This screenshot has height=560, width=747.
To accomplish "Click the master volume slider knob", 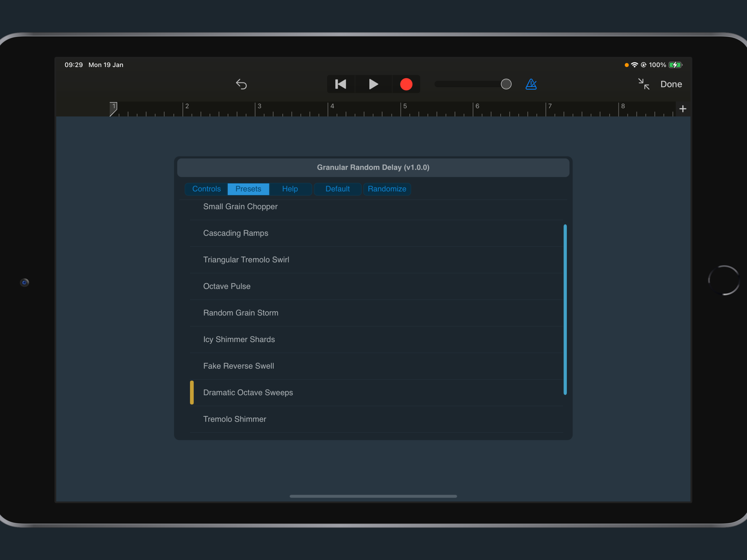I will [506, 84].
